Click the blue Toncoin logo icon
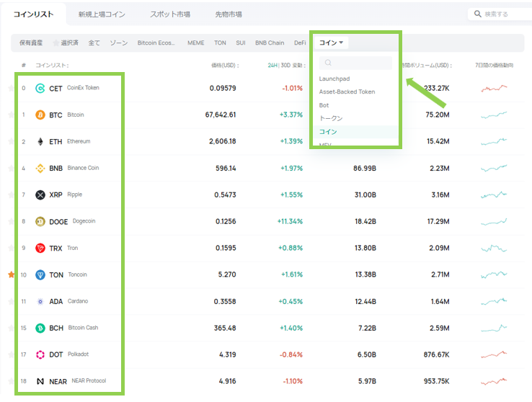 pos(40,275)
